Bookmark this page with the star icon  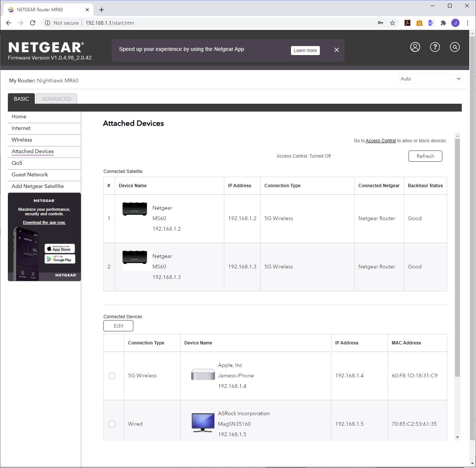tap(392, 23)
